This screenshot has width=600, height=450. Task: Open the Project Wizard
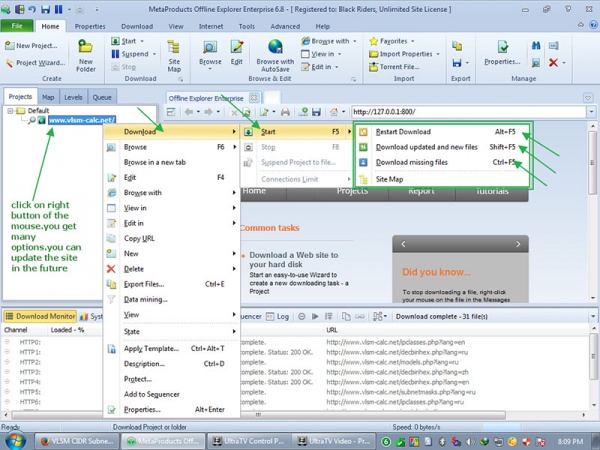(36, 62)
